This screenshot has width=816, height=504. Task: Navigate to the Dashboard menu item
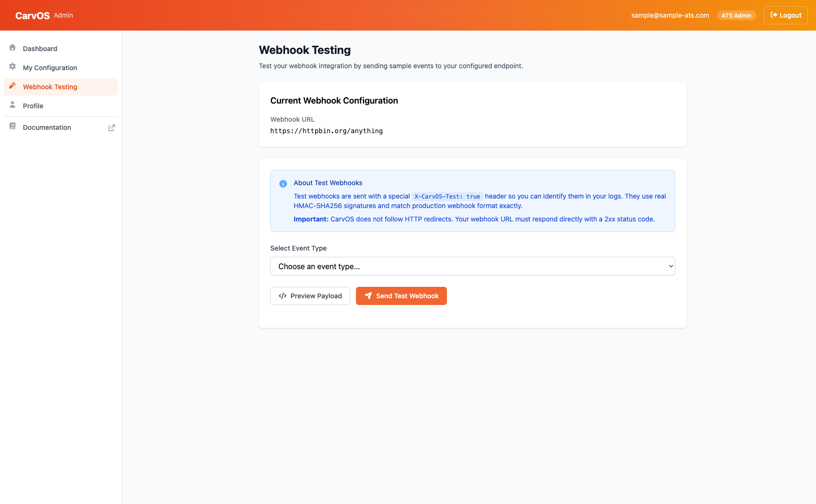(40, 48)
